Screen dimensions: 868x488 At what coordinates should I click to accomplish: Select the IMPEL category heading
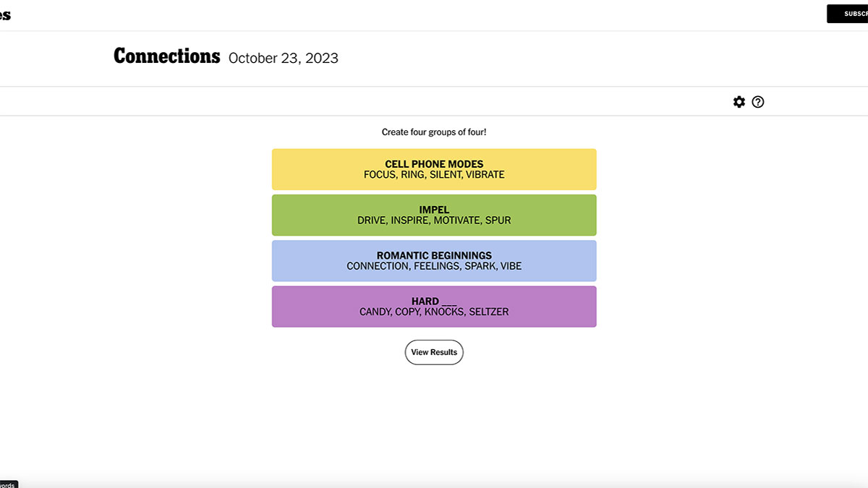click(434, 210)
